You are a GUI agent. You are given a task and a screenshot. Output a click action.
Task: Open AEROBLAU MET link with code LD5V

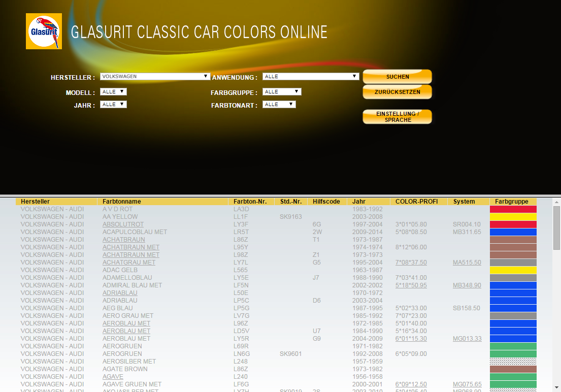[x=126, y=331]
